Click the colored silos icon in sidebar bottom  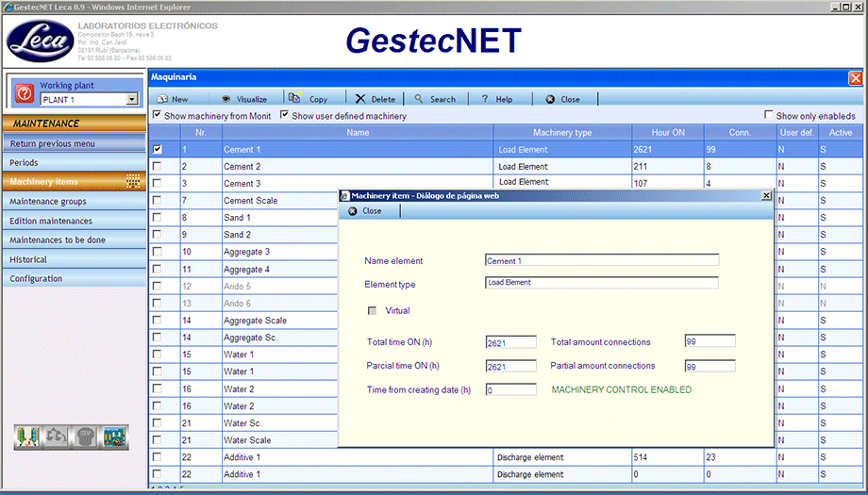26,437
